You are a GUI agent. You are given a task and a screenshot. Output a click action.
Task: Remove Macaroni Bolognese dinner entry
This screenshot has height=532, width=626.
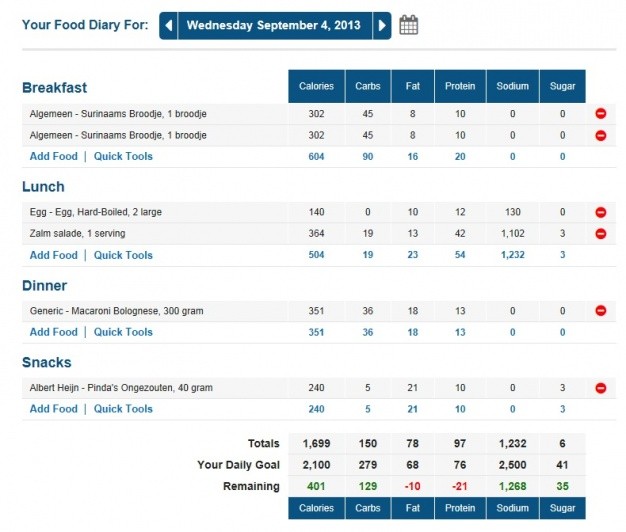600,311
